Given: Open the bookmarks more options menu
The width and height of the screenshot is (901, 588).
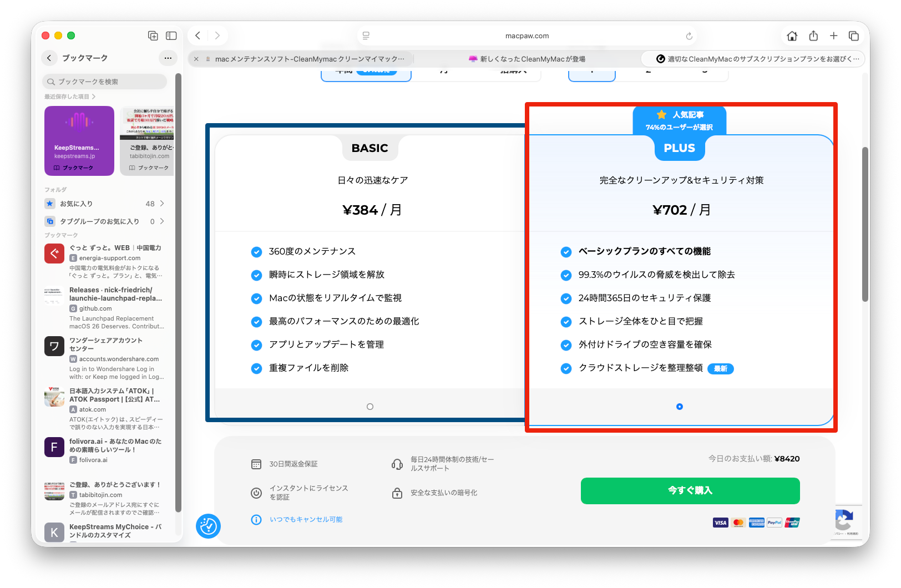Looking at the screenshot, I should coord(168,58).
